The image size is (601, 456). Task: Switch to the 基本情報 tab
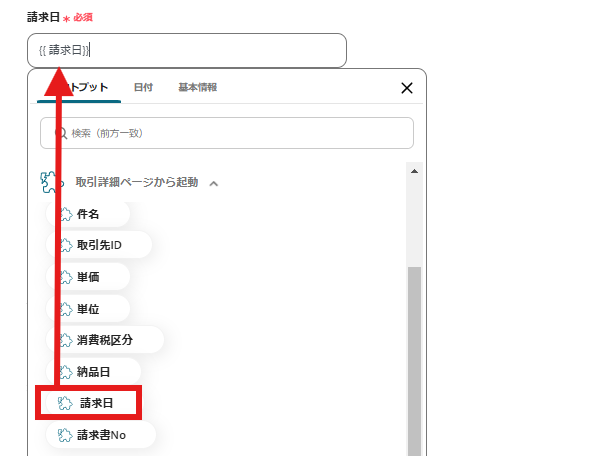pos(198,87)
